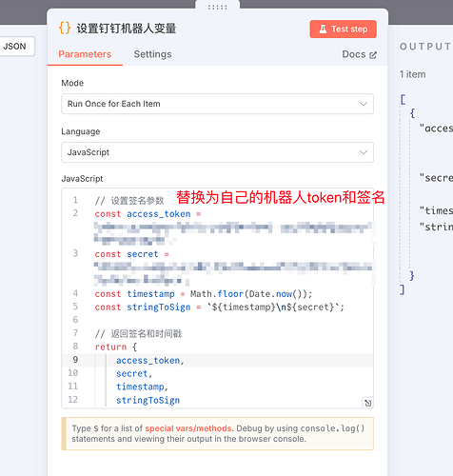Viewport: 453px width, 476px height.
Task: Expand the Language dropdown chevron
Action: 364,152
